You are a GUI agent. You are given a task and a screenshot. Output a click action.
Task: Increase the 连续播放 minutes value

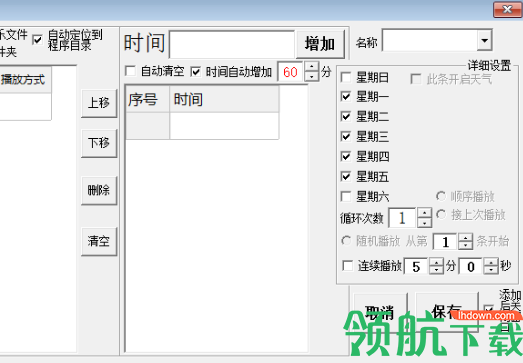click(x=436, y=262)
